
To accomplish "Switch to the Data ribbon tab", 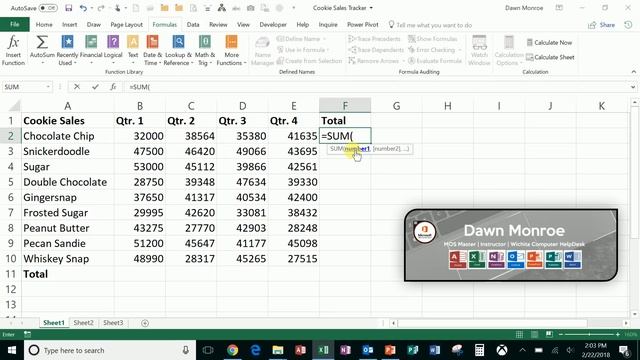I will pyautogui.click(x=193, y=24).
